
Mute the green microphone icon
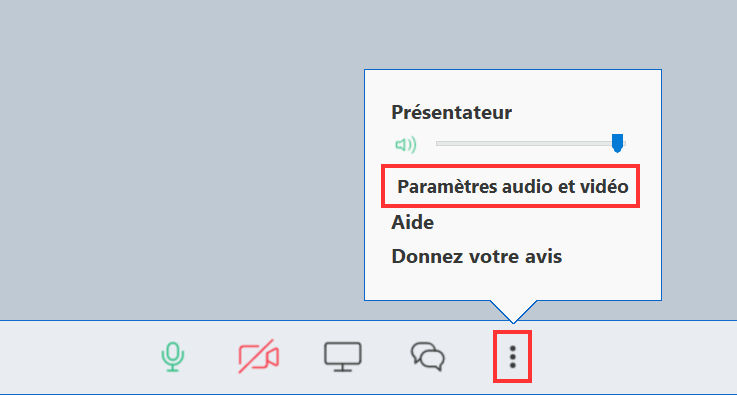tap(173, 357)
